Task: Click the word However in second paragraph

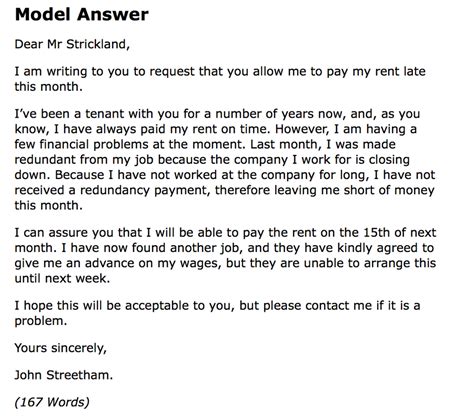Action: coord(302,129)
